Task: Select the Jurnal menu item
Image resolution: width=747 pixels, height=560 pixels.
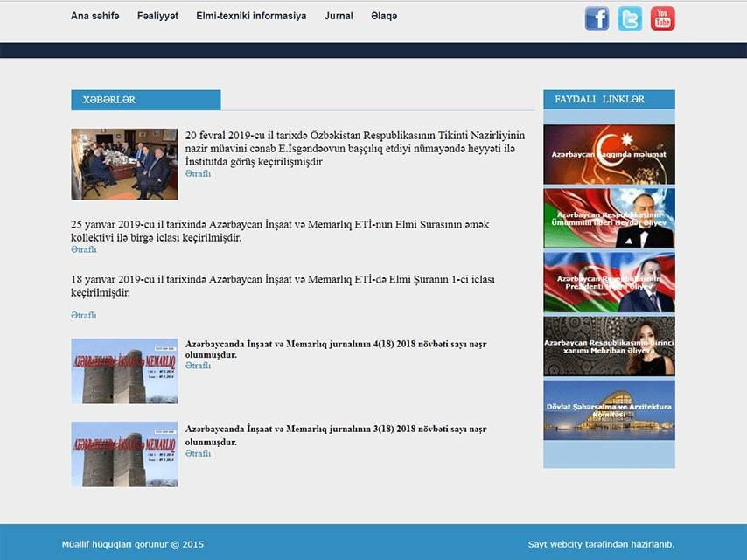Action: [339, 16]
